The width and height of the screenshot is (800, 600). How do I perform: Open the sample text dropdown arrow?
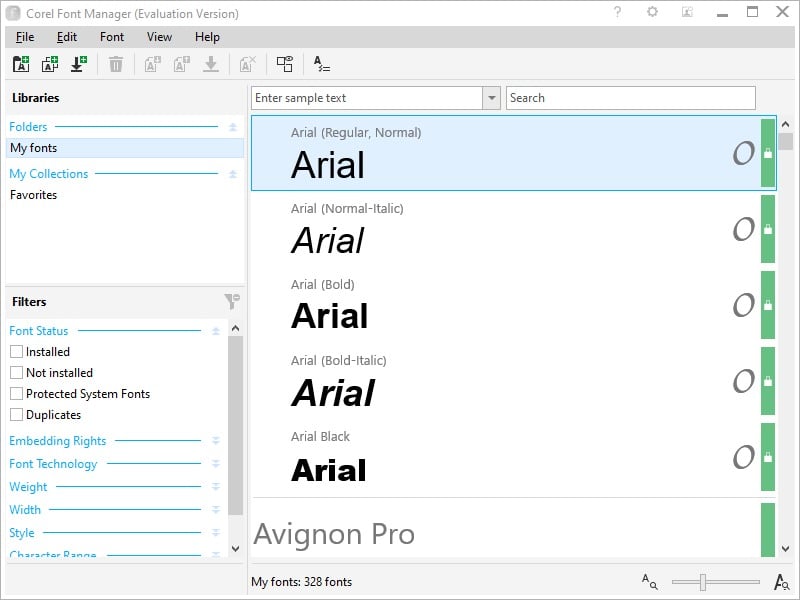click(491, 97)
